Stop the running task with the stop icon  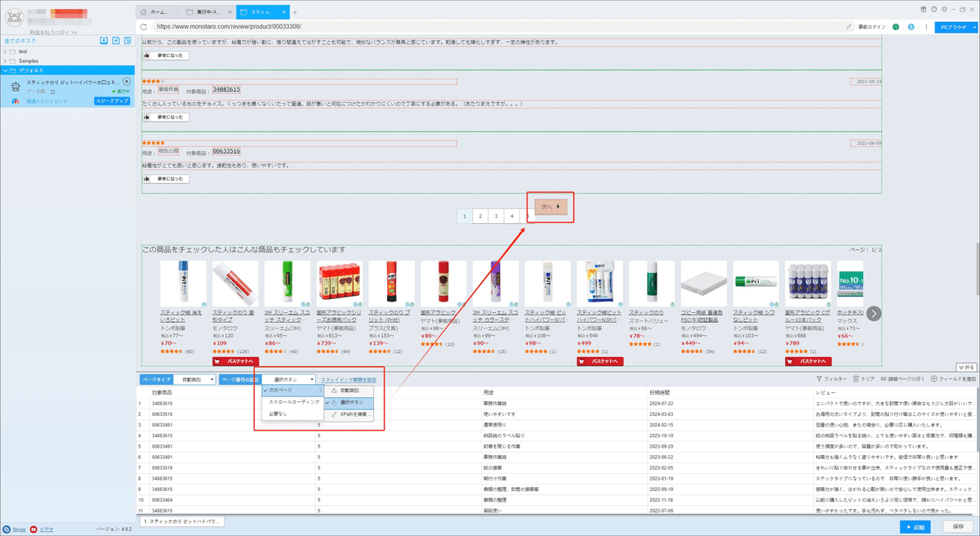click(x=127, y=82)
